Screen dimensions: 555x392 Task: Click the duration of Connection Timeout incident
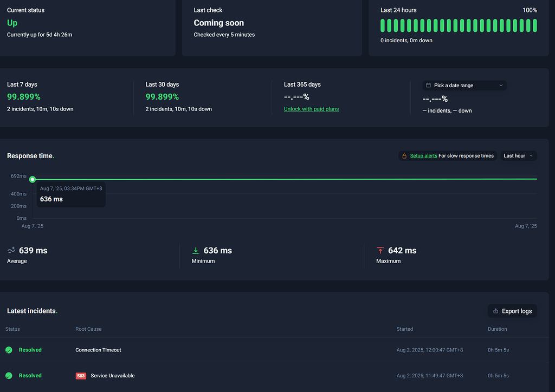click(499, 350)
